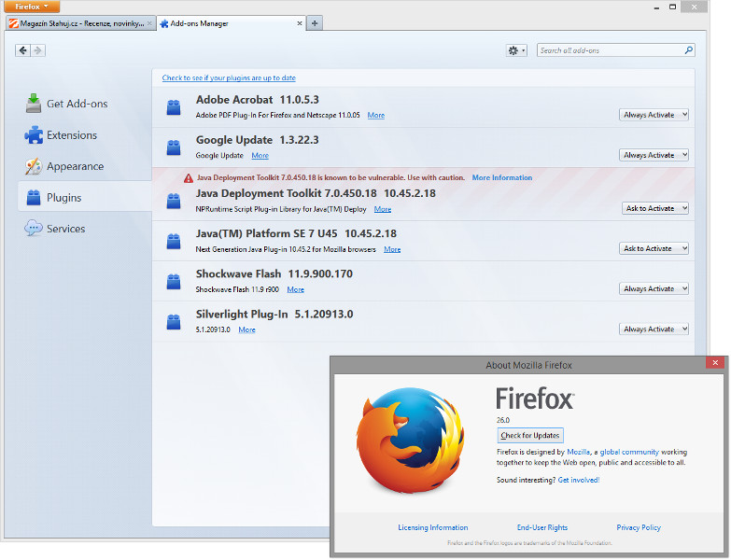Open the orange Firefox menu button
Screen dimensions: 731x560
click(x=32, y=7)
